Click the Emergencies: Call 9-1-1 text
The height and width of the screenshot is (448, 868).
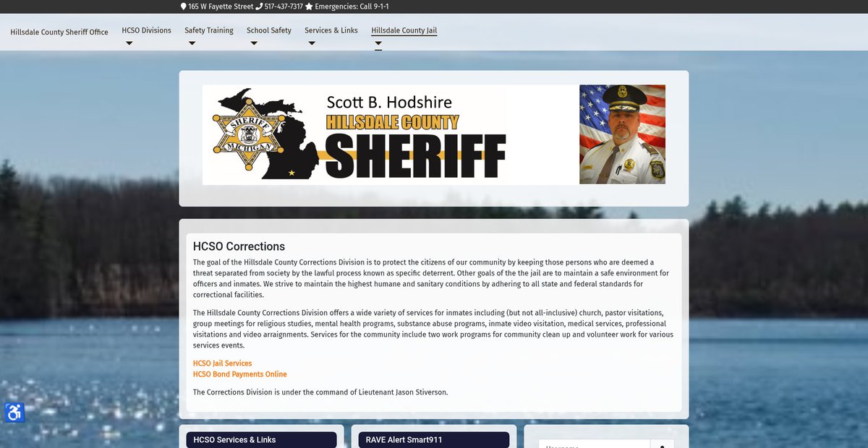point(352,7)
